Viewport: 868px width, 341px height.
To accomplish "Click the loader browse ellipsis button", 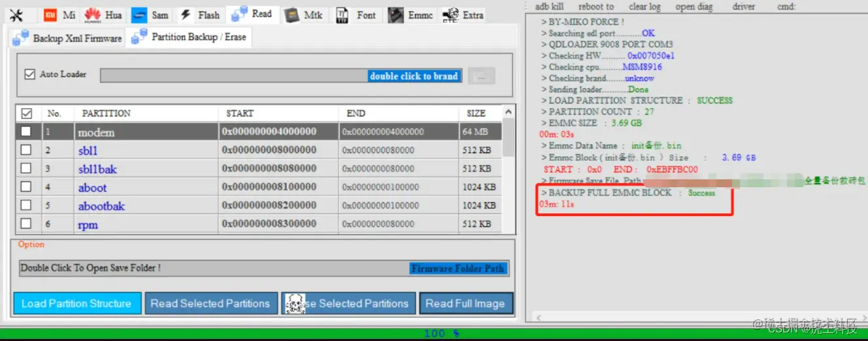I will pos(482,76).
